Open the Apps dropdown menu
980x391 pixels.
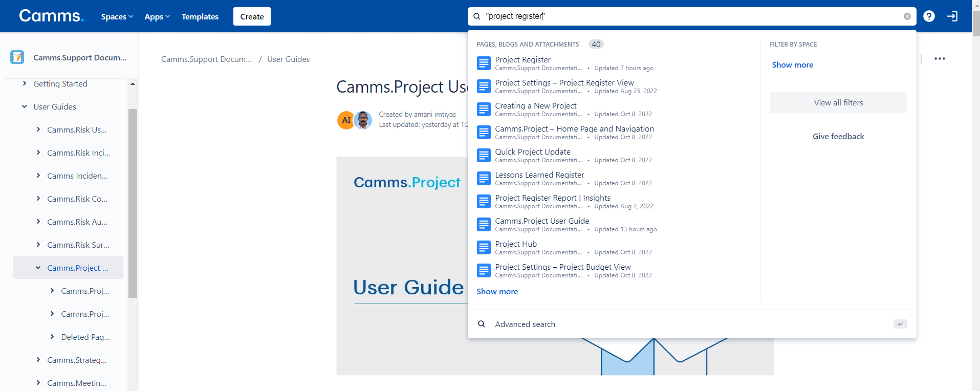pos(157,16)
